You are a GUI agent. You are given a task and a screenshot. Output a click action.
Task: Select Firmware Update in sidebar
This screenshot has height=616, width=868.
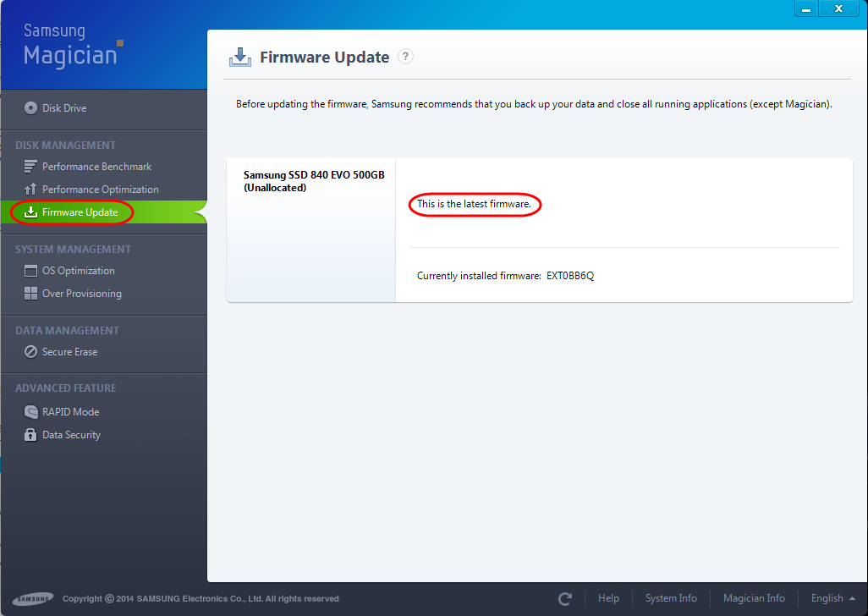(80, 212)
